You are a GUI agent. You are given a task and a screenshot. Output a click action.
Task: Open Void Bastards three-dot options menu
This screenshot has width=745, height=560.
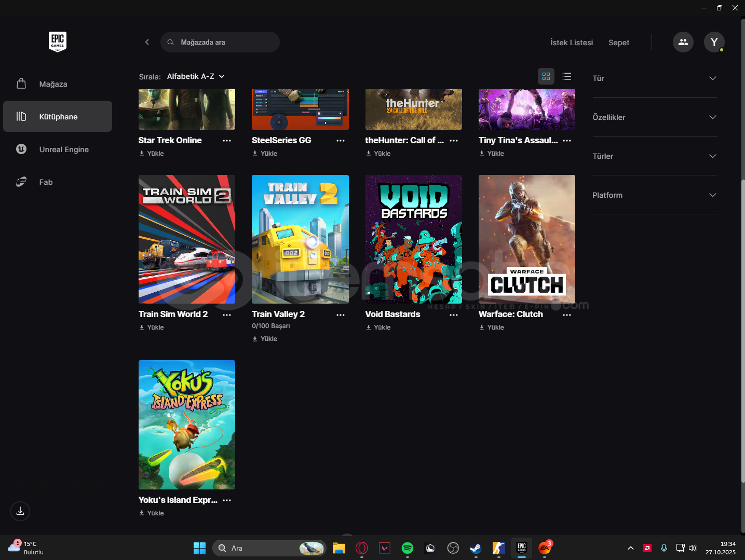click(x=454, y=315)
